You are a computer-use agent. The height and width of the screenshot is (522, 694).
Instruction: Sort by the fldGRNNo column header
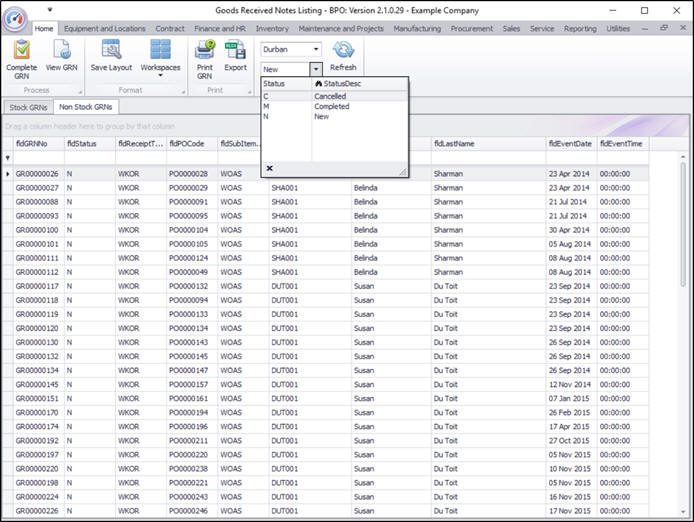click(32, 144)
